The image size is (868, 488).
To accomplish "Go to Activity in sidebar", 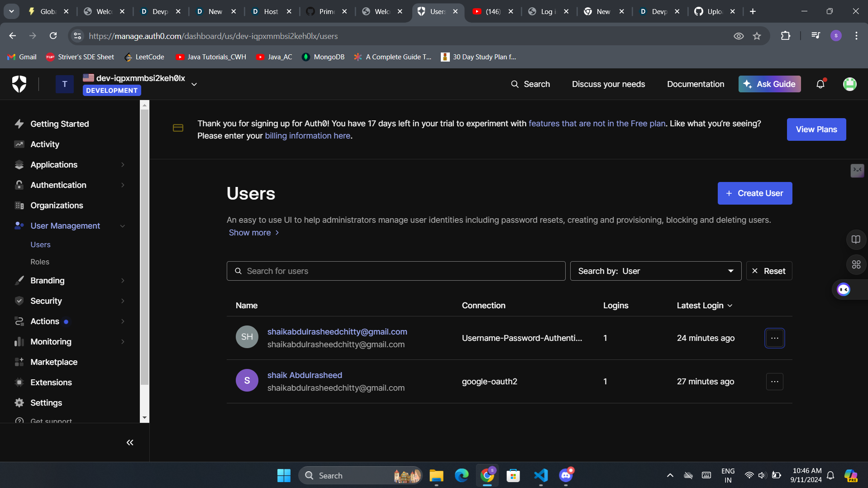I will pos(45,144).
